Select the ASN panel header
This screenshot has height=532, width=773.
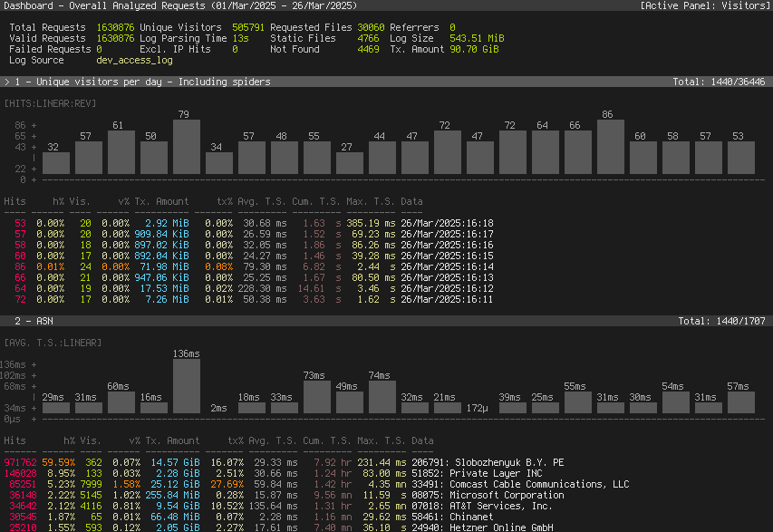pos(36,321)
